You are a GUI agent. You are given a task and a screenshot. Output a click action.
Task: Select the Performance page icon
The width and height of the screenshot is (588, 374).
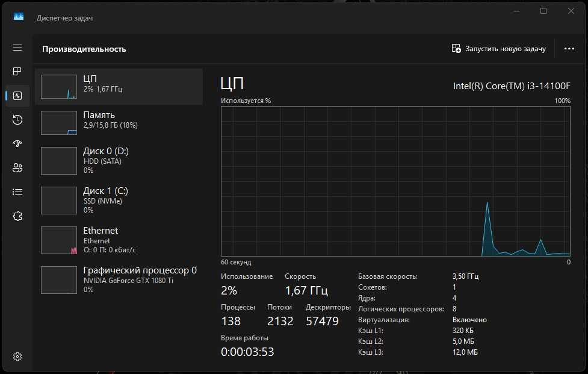[x=17, y=96]
